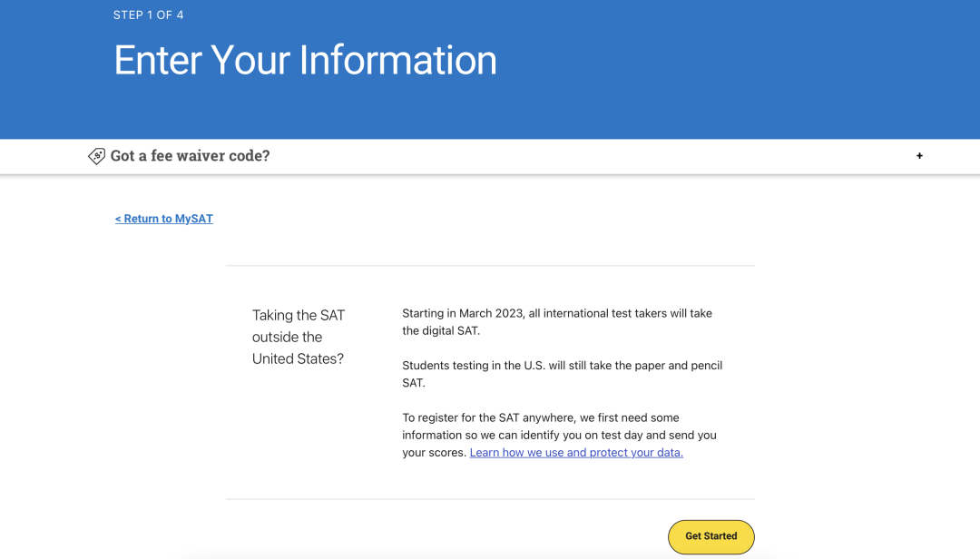Click the words "United States?" in the left heading
This screenshot has width=980, height=559.
point(299,358)
